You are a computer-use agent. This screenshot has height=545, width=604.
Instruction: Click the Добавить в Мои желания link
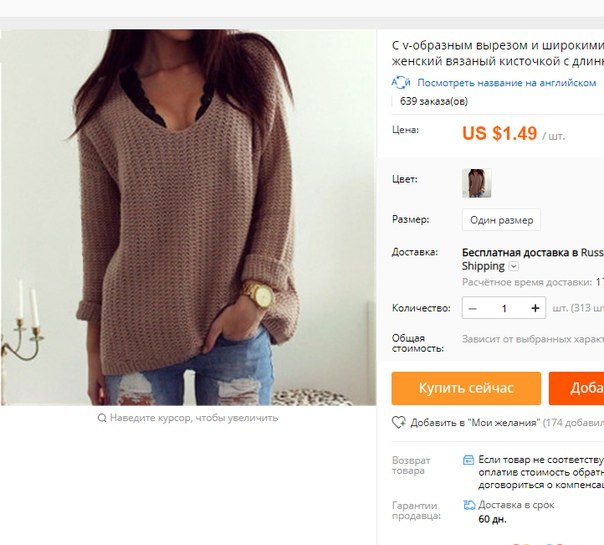point(475,423)
